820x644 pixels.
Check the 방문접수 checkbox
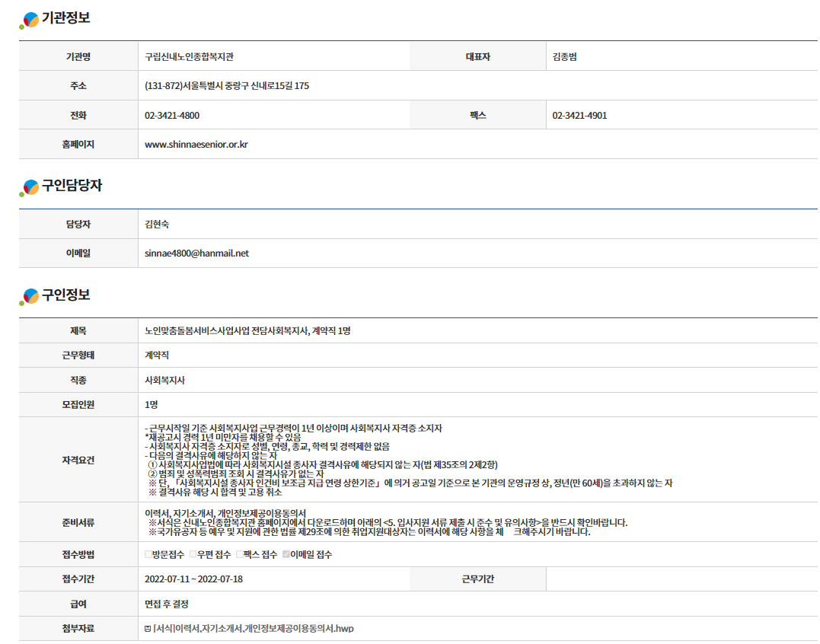click(x=148, y=555)
